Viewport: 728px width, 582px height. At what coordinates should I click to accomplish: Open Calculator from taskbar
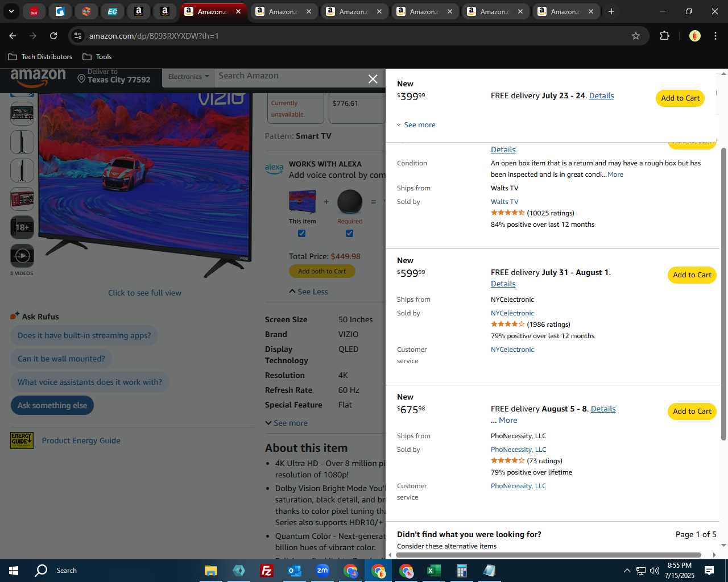(x=462, y=571)
